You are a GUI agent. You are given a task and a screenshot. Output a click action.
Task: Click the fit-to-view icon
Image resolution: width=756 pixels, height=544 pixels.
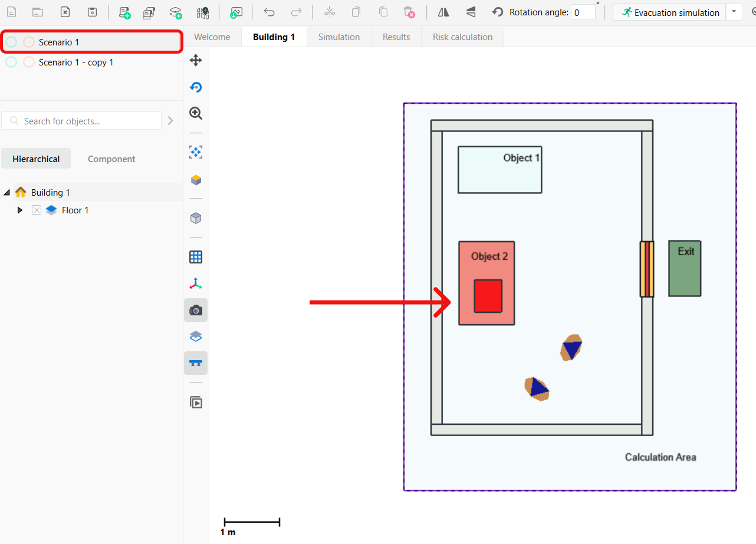click(x=196, y=153)
